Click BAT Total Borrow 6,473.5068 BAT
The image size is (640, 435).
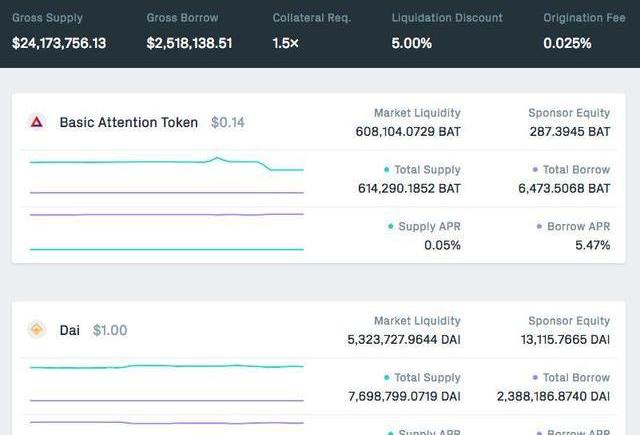tap(564, 189)
